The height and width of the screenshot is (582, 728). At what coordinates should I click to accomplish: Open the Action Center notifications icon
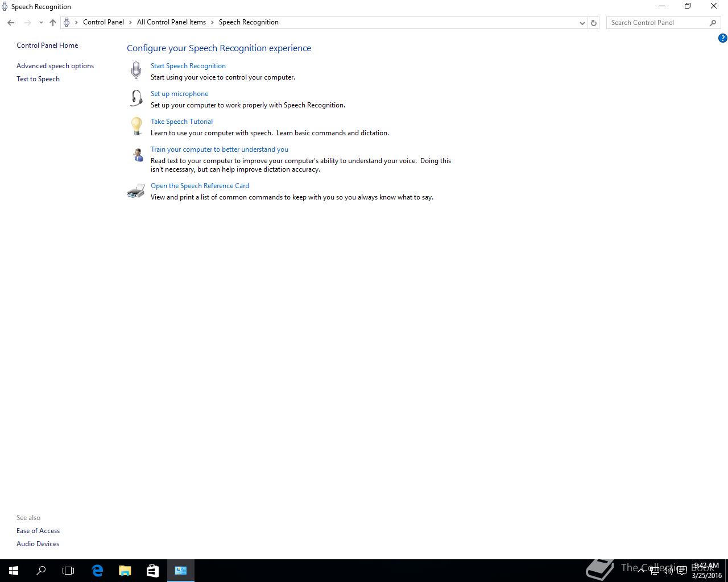pos(682,571)
